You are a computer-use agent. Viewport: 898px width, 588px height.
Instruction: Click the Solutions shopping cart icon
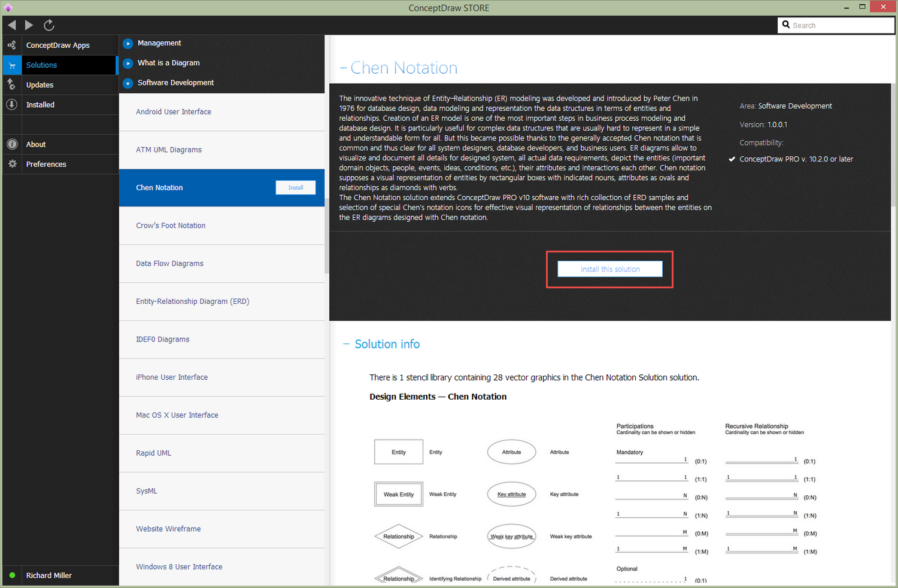12,65
